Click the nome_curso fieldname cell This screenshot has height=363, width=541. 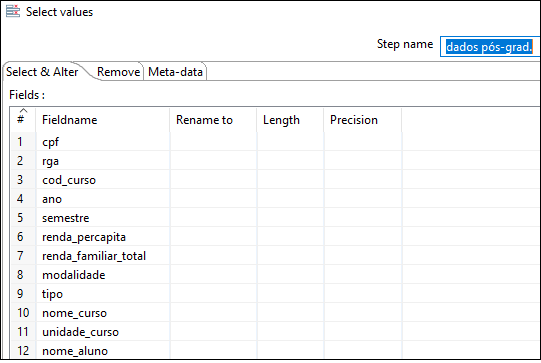pyautogui.click(x=103, y=313)
